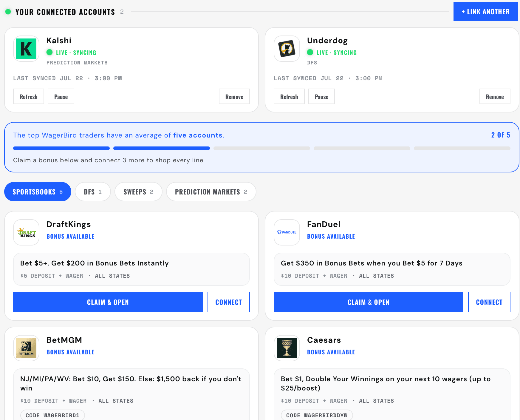Click the Caesars '$10 DEPOSIT + WAGER' terms
This screenshot has height=420, width=520.
(x=314, y=401)
